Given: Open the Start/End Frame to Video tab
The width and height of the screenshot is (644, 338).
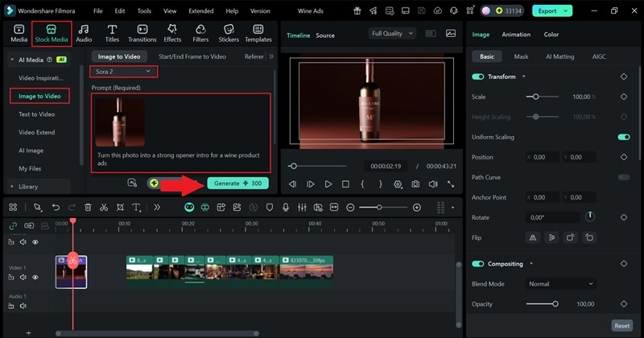Looking at the screenshot, I should (x=192, y=56).
